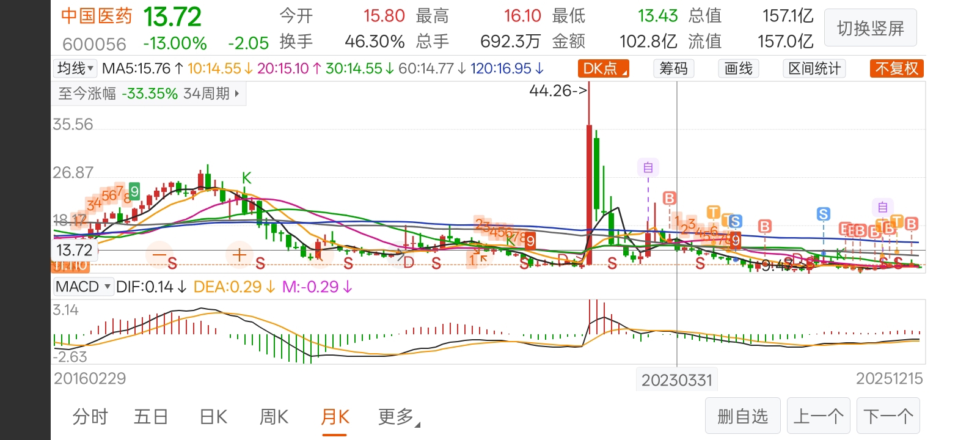Screen dimensions: 980x440
Task: Tap the orange T marker above digits 456
Action: point(714,212)
